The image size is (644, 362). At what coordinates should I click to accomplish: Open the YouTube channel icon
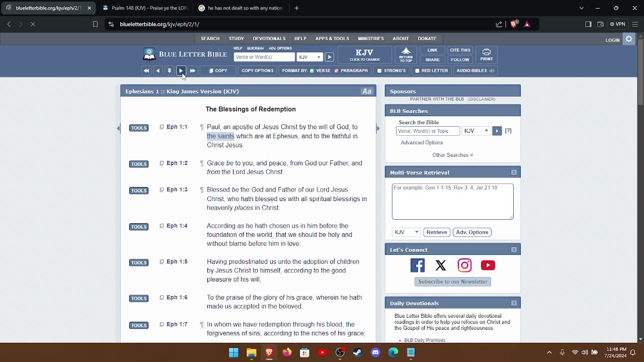(488, 265)
